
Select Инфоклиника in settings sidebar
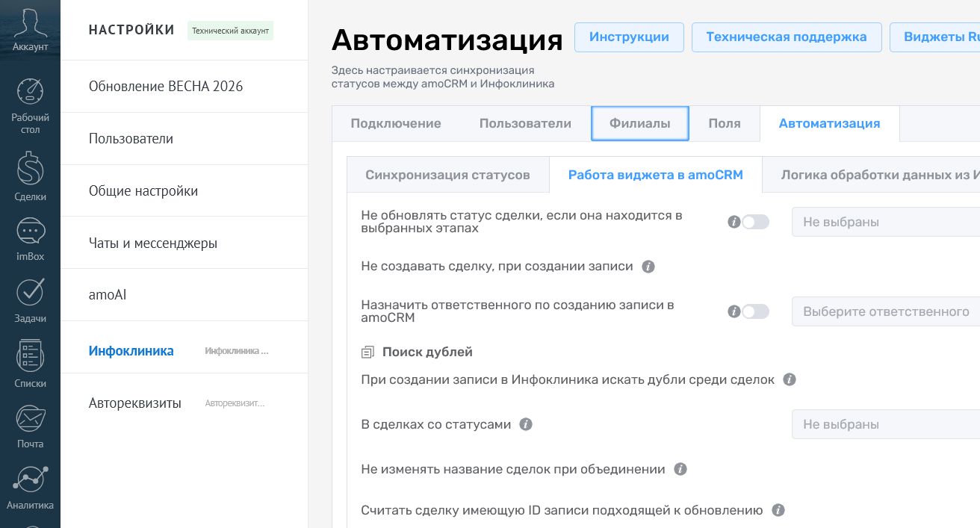coord(184,351)
